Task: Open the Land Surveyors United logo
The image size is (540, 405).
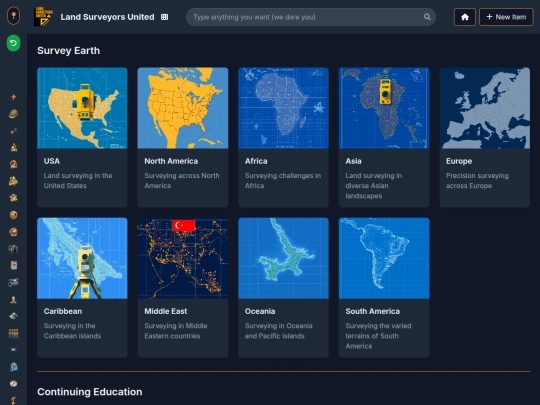Action: pos(43,17)
